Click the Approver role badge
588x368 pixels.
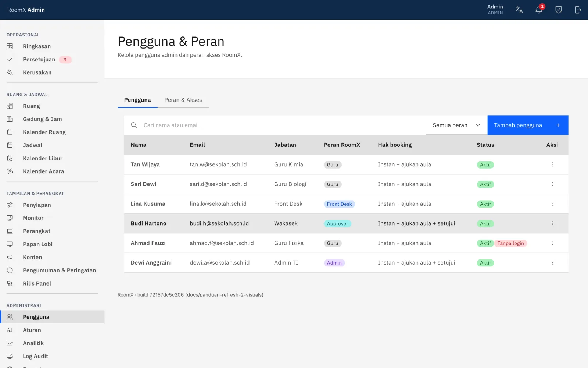coord(337,224)
